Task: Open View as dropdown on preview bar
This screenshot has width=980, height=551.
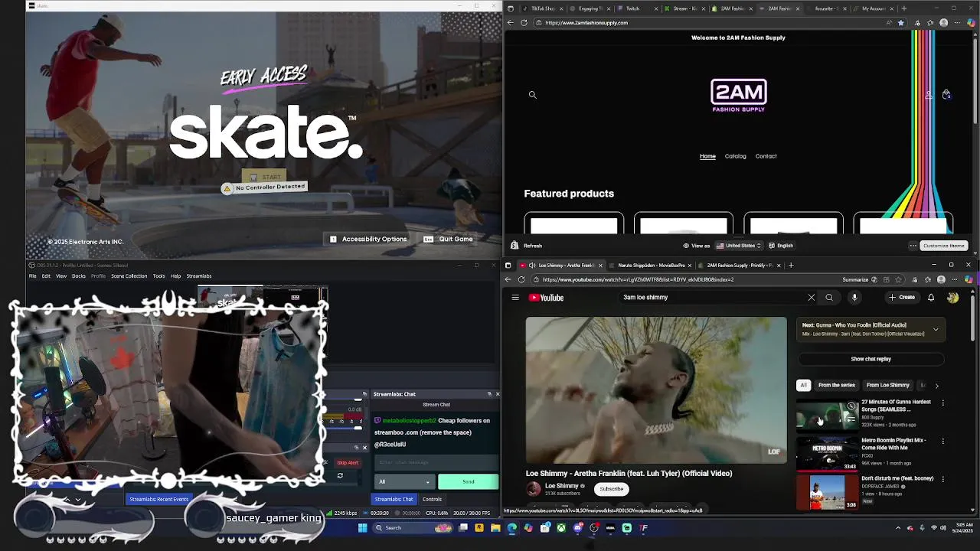Action: click(x=696, y=246)
